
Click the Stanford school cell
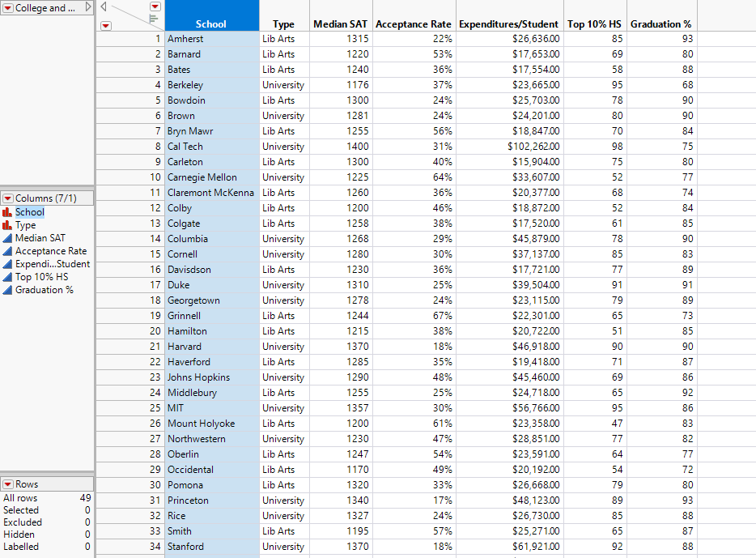click(x=211, y=547)
